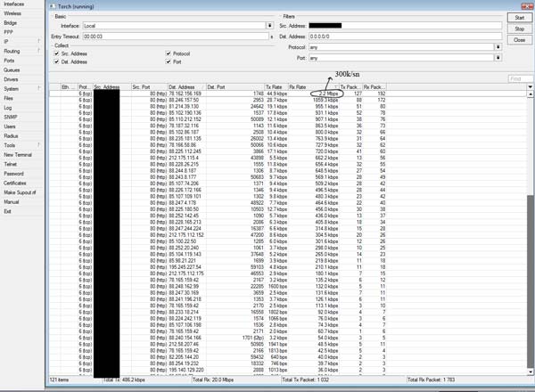
Task: Open the Bridge menu item
Action: coord(10,23)
